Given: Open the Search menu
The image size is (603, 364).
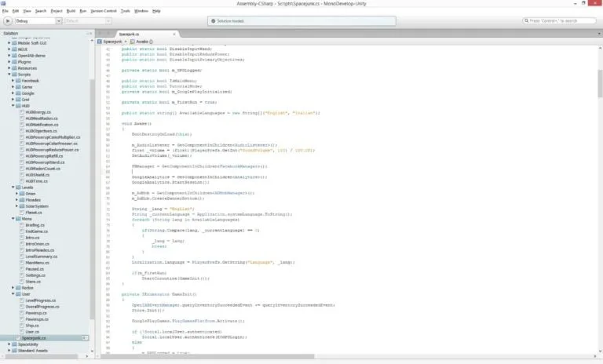Looking at the screenshot, I should tap(41, 11).
